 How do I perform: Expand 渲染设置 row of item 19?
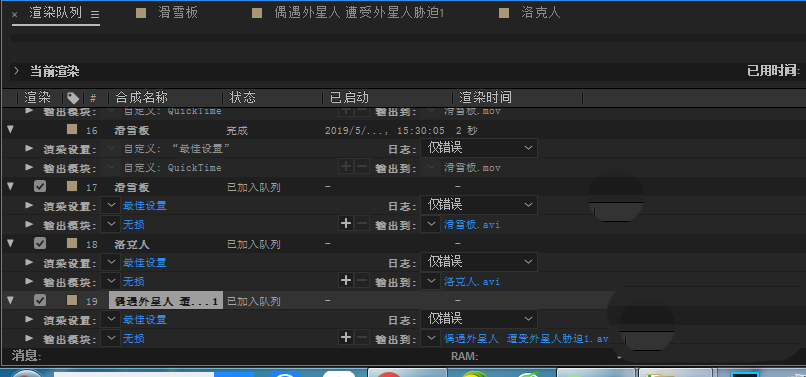click(x=29, y=319)
